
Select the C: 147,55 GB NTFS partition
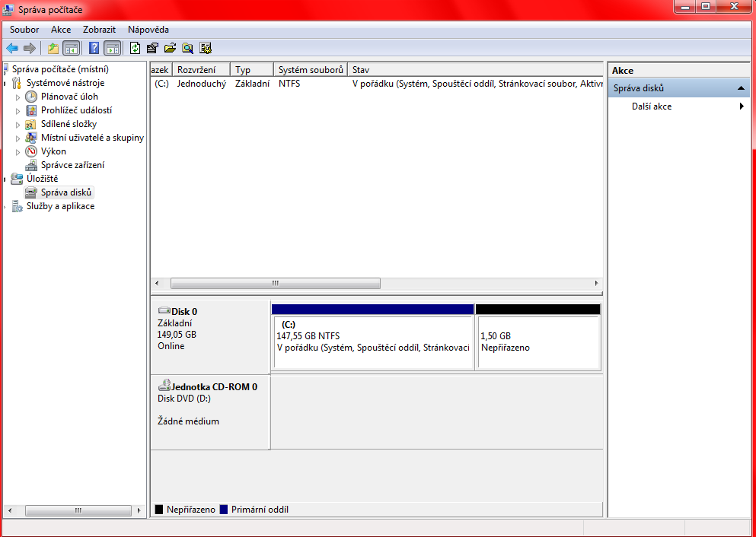point(373,336)
